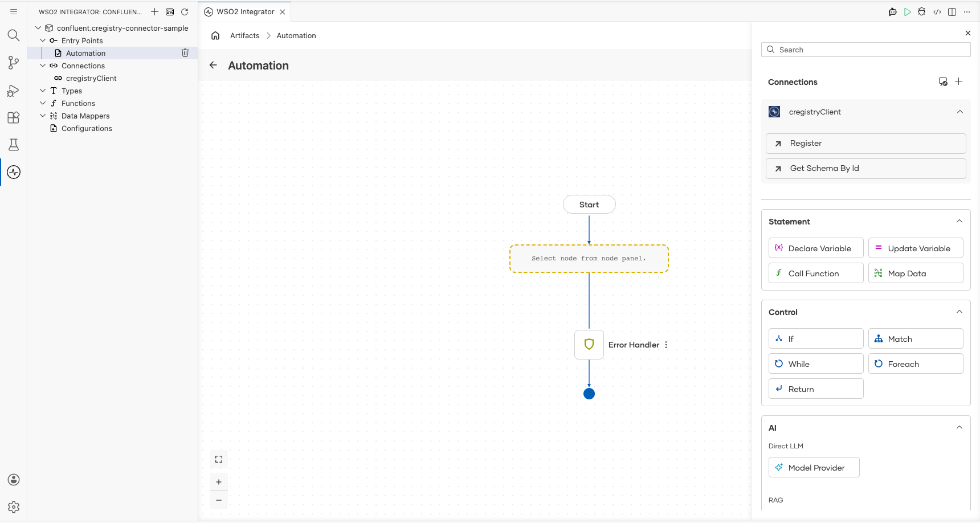
Task: Add a Call Function node
Action: pyautogui.click(x=816, y=273)
